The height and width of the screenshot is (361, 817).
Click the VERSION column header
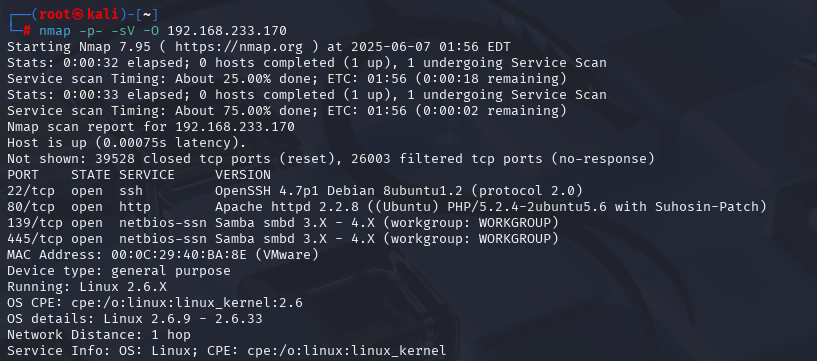coord(243,175)
